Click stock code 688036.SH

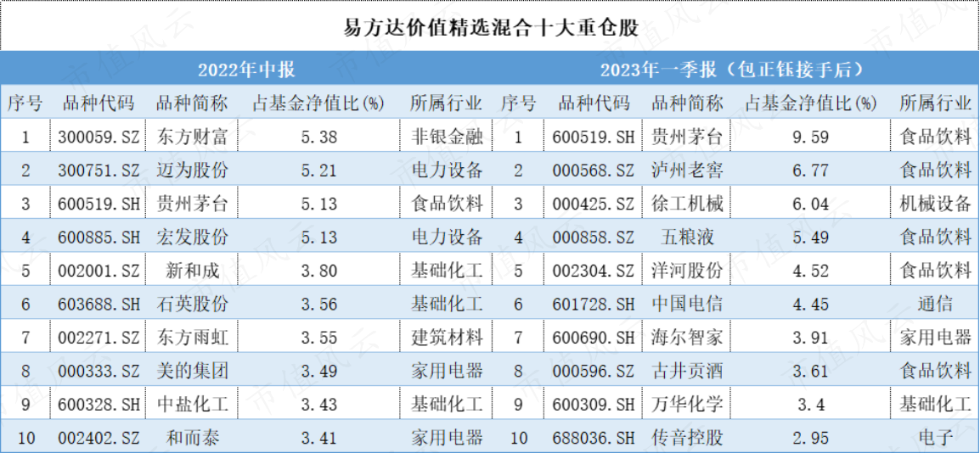pyautogui.click(x=593, y=438)
